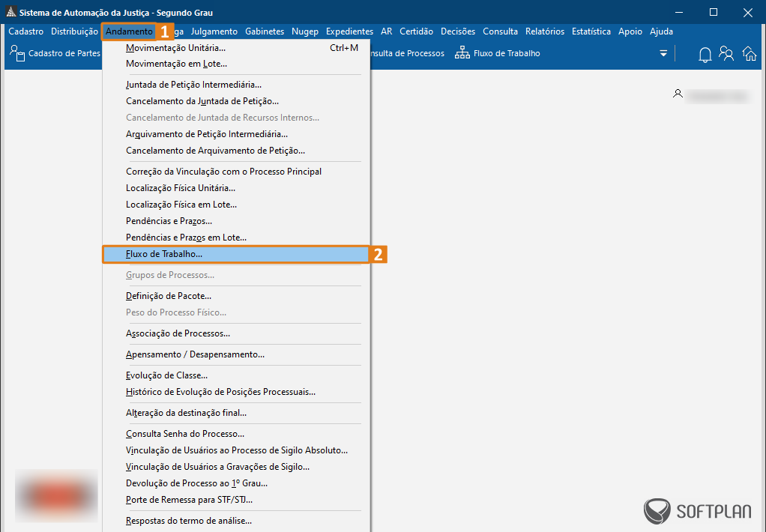Click the application icon in the title bar

[x=10, y=12]
